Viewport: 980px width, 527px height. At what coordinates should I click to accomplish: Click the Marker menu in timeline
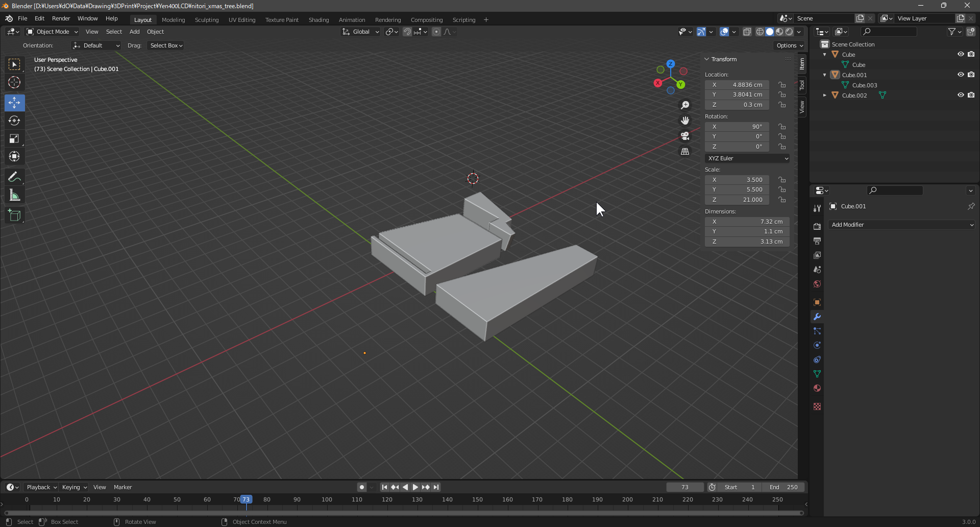click(x=122, y=487)
